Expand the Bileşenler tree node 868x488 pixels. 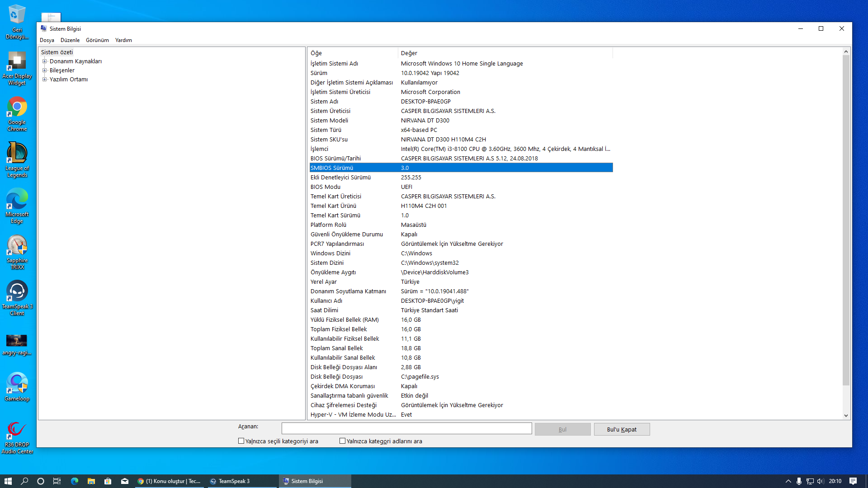tap(44, 70)
